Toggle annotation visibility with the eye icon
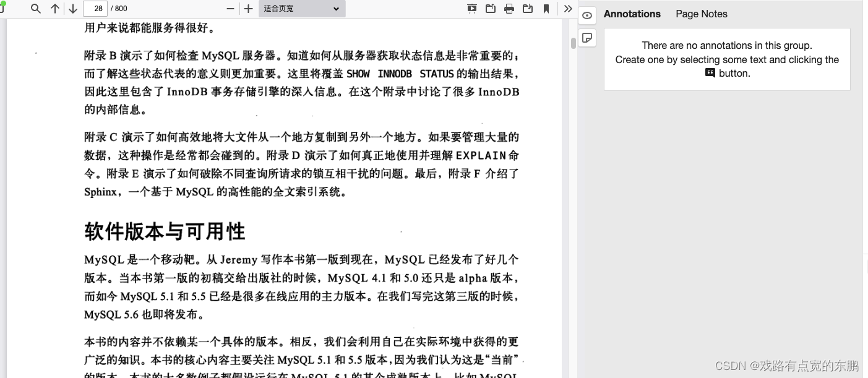Viewport: 868px width, 378px height. (587, 15)
